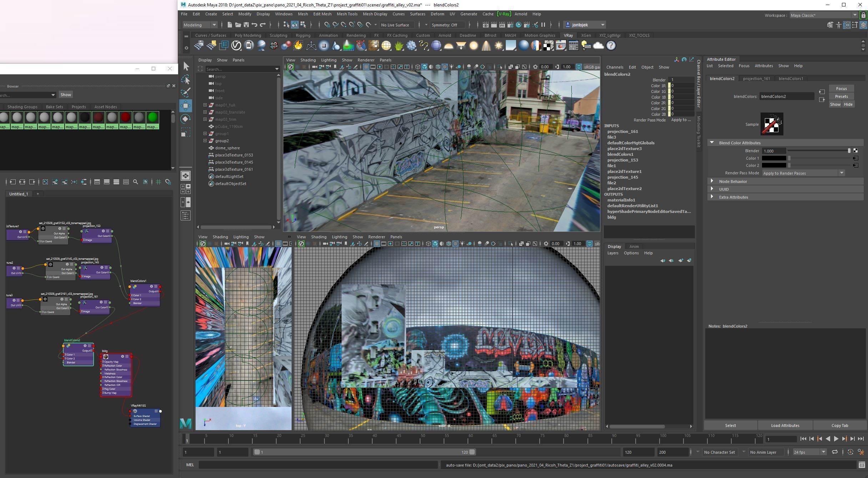Expand the Extra Attributes section

(x=712, y=197)
